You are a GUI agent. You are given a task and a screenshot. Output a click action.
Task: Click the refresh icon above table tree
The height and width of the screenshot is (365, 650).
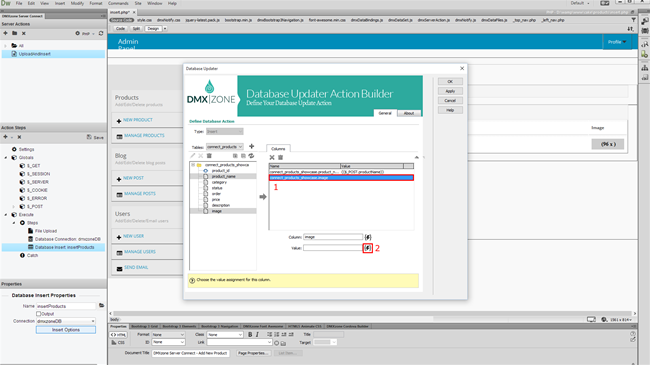pyautogui.click(x=251, y=156)
